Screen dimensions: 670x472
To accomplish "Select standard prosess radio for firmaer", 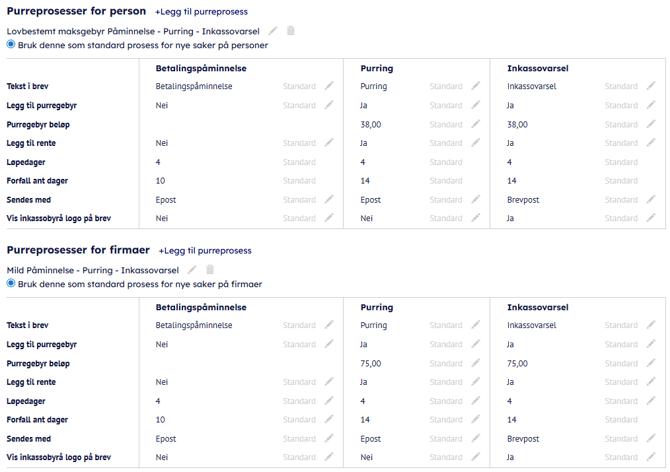I will click(x=12, y=283).
